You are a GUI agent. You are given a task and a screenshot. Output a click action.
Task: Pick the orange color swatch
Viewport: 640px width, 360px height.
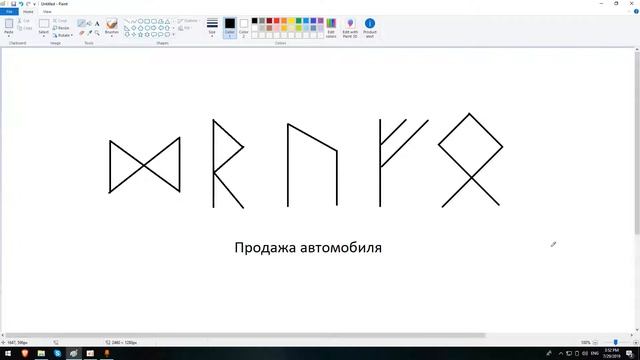pyautogui.click(x=284, y=21)
